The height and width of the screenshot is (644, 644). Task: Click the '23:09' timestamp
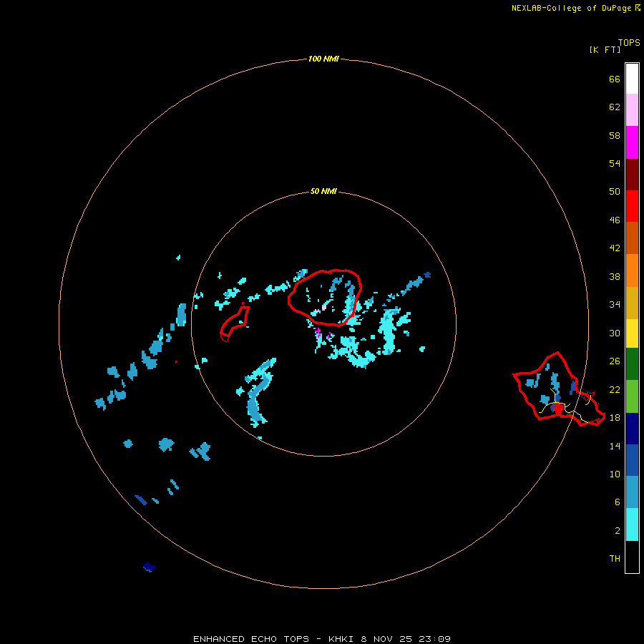tap(435, 639)
